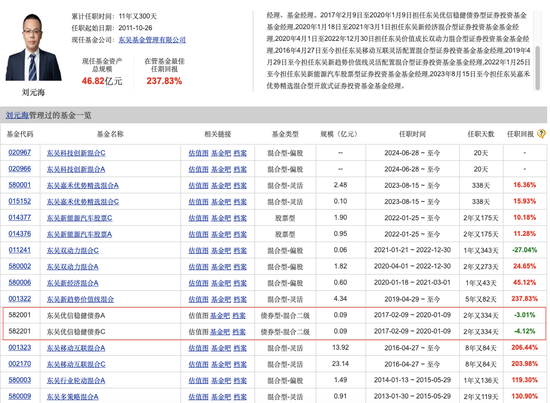The width and height of the screenshot is (550, 403).
Task: Open 估值图 link for fund 001323
Action: [199, 348]
